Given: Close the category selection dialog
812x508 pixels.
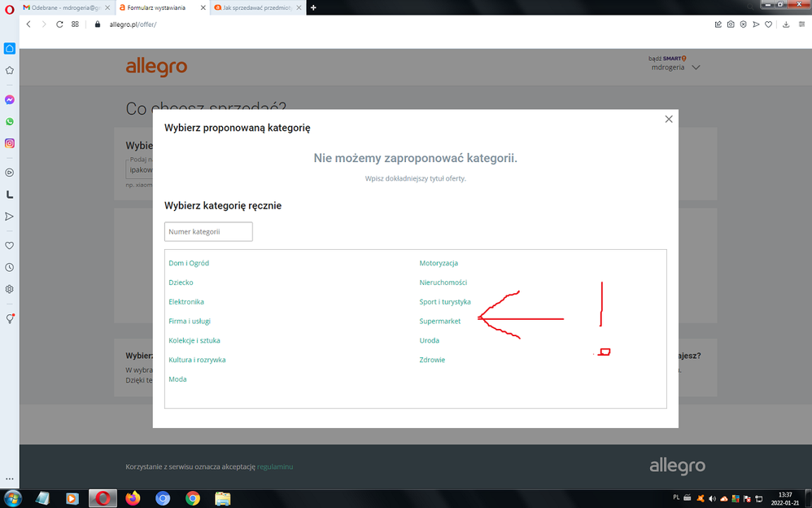Looking at the screenshot, I should [669, 119].
